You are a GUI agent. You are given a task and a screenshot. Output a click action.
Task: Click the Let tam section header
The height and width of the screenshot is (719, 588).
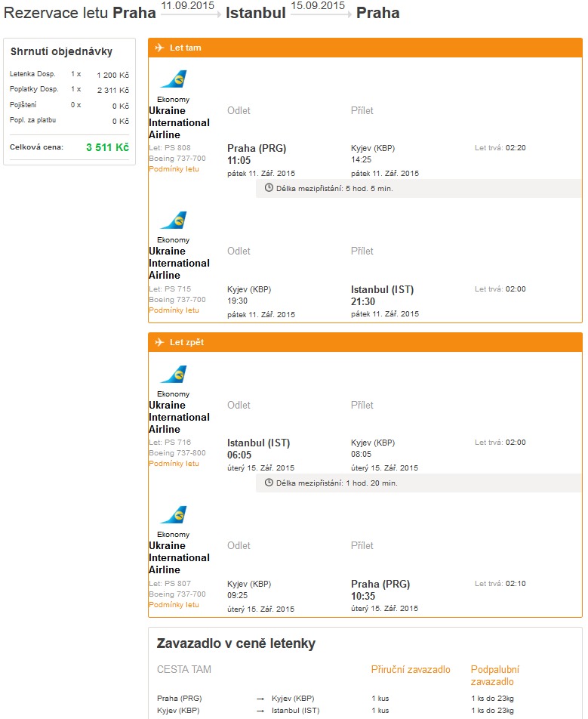[365, 48]
